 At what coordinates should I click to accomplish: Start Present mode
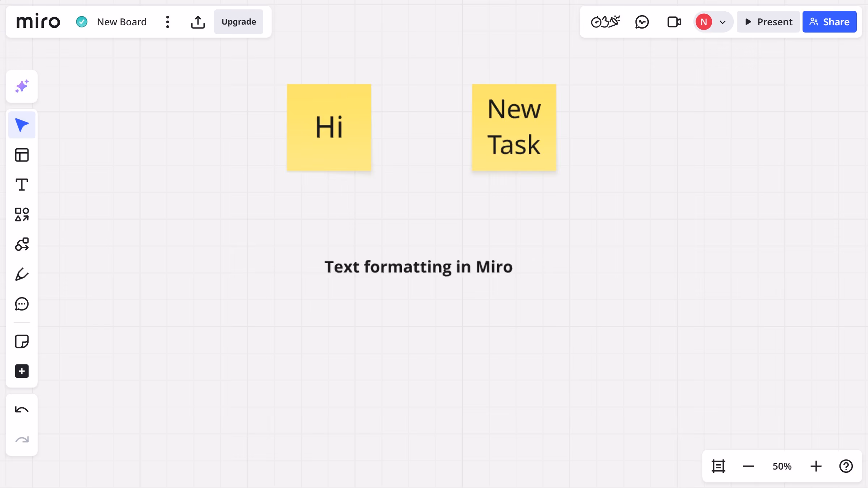[x=768, y=22]
